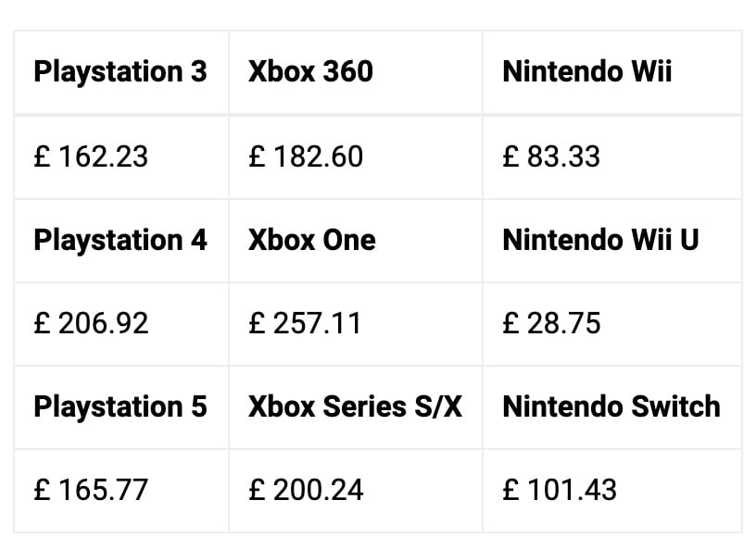Select the £ 83.33 price cell
756x550 pixels.
click(551, 156)
